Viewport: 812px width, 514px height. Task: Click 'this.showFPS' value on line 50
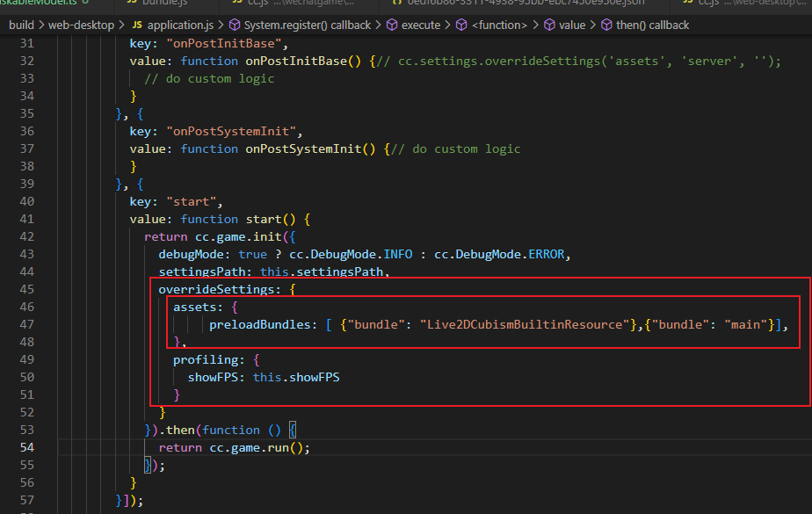tap(296, 377)
